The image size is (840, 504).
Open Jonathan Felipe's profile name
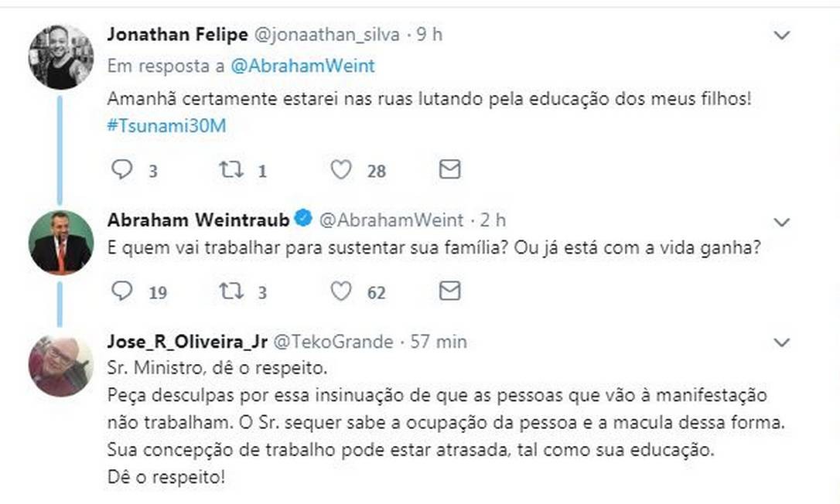pos(177,35)
